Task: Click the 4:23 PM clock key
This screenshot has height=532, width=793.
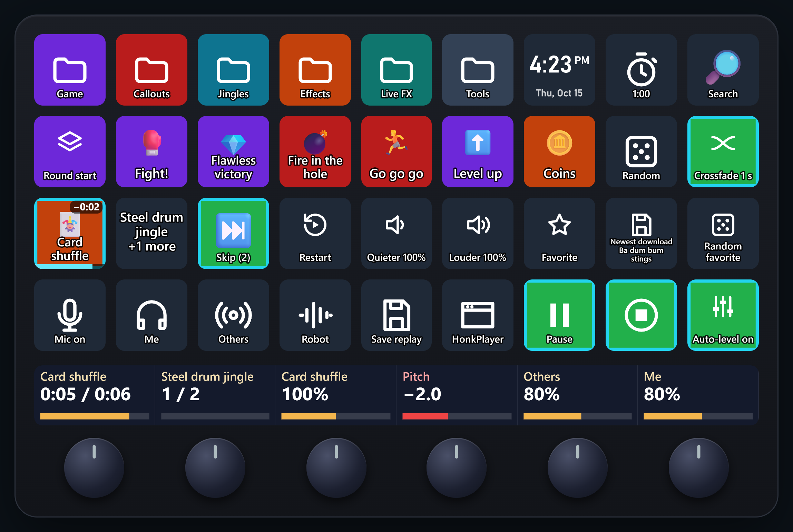Action: pyautogui.click(x=559, y=70)
